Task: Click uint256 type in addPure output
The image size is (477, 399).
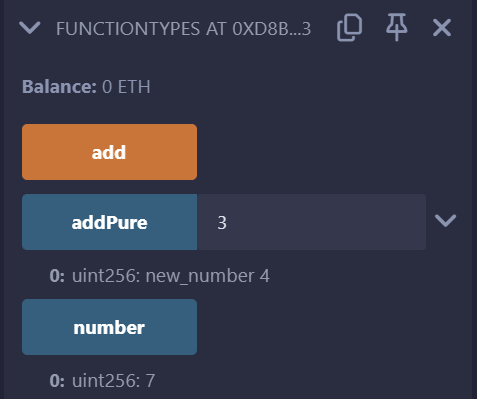Action: tap(106, 276)
